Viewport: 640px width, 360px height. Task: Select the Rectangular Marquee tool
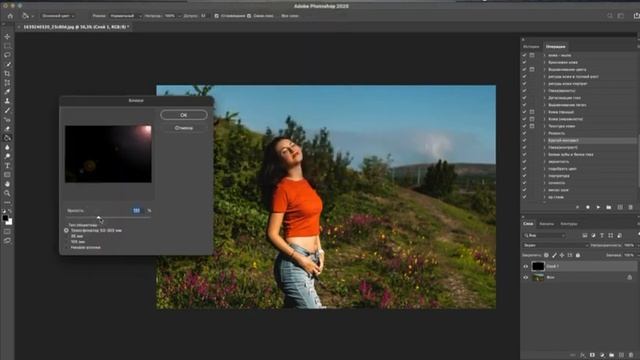pos(7,46)
